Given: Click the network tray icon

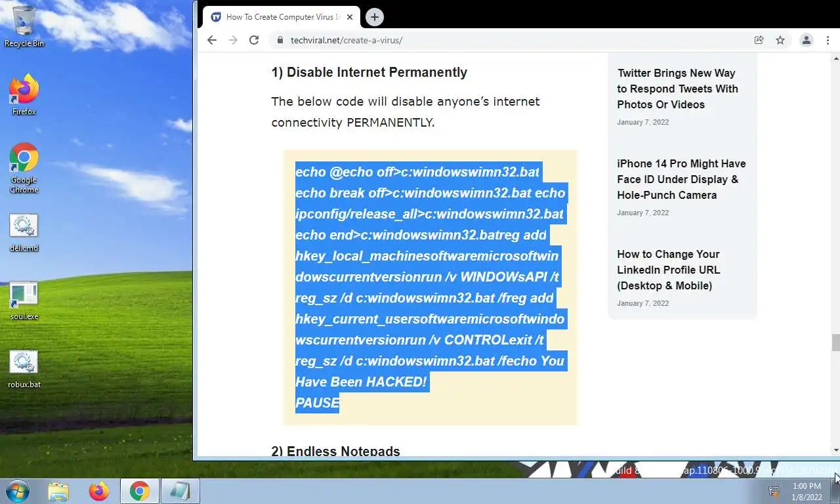Looking at the screenshot, I should (x=774, y=491).
